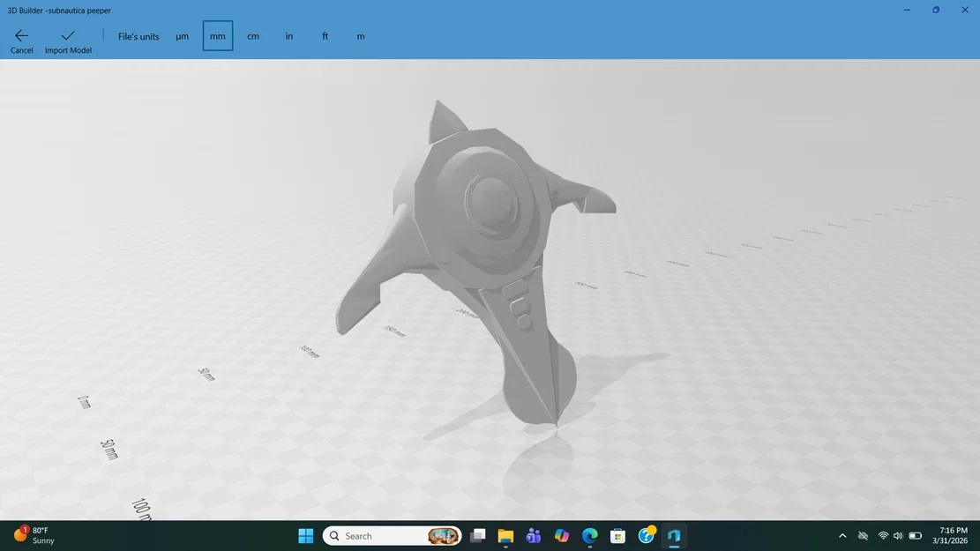Screen dimensions: 980x551
Task: Set the file's units to meters
Action: coord(360,36)
